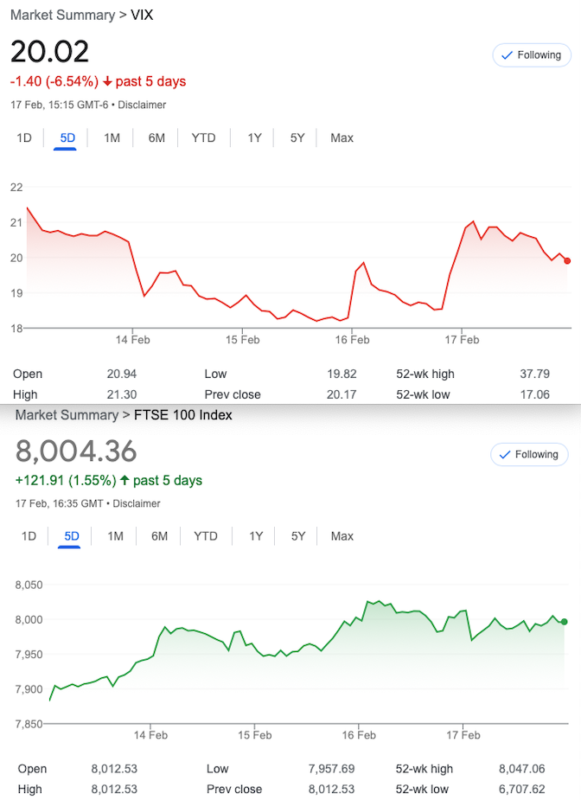Click the green endpoint dot on FTSE chart
The image size is (581, 800).
(564, 621)
